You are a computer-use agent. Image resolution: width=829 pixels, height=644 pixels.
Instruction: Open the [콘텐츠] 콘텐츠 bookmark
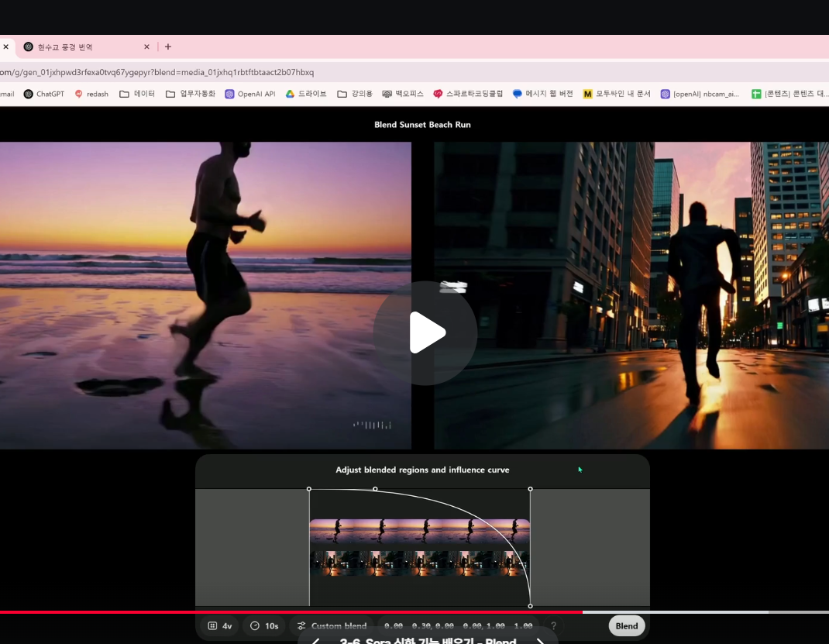click(790, 94)
